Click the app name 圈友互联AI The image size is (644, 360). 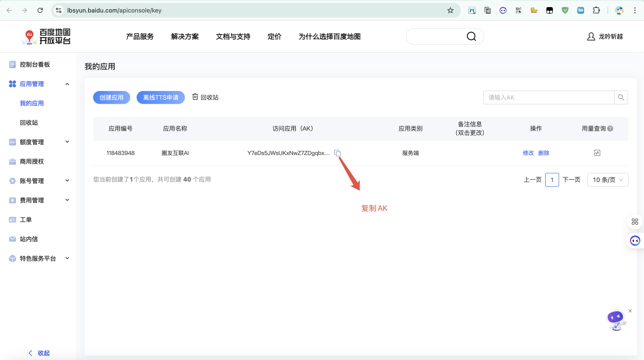pyautogui.click(x=175, y=153)
